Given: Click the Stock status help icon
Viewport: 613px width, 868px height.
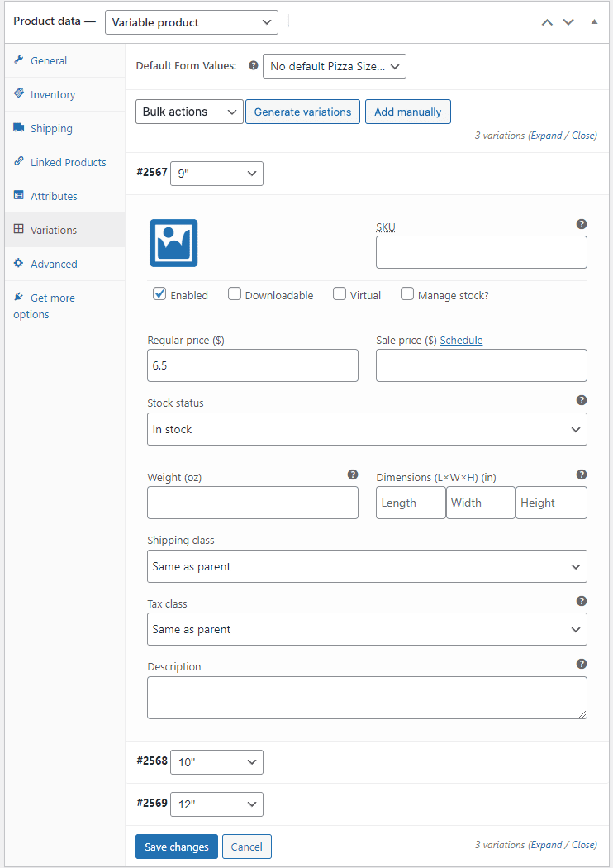Looking at the screenshot, I should tap(582, 400).
